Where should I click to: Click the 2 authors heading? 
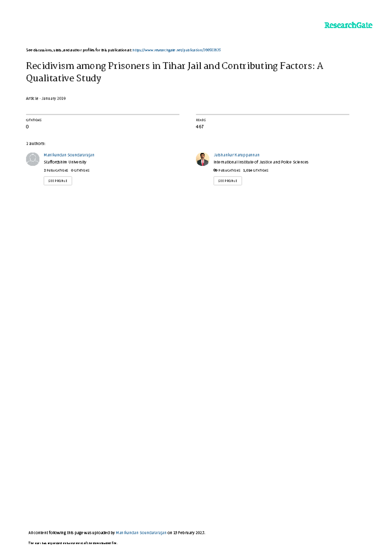(36, 144)
